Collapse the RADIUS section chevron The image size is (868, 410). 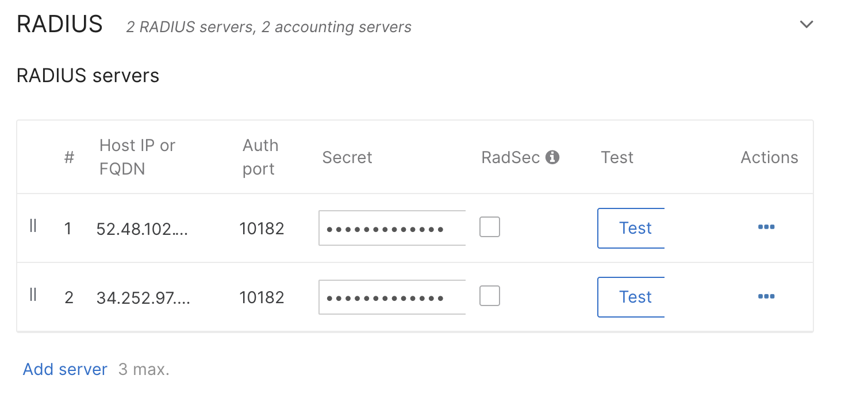(x=806, y=25)
